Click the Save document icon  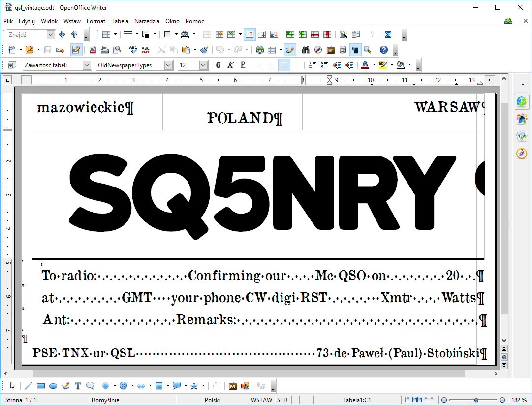[48, 50]
